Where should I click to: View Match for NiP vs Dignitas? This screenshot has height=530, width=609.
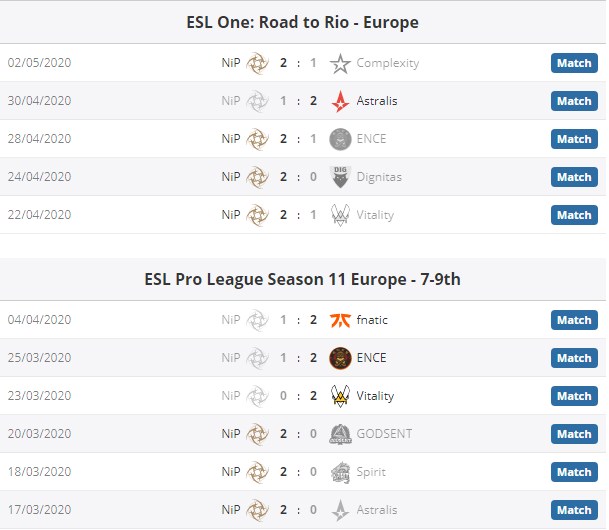[574, 177]
